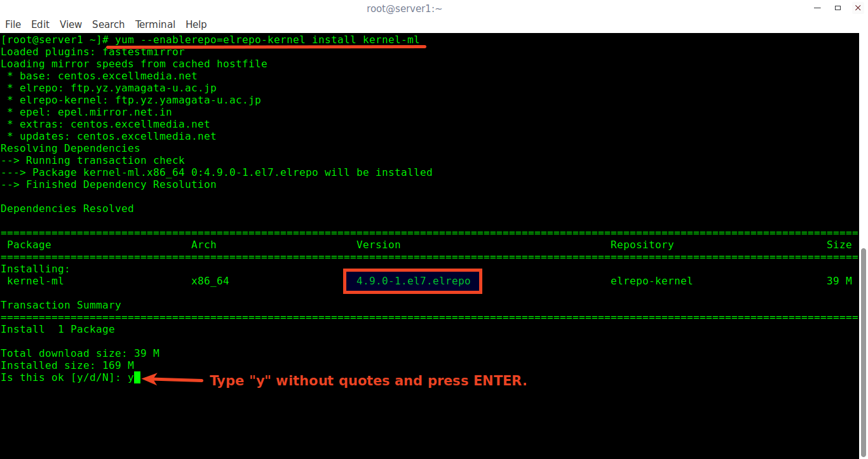The image size is (868, 459).
Task: Click the 'updates: centos.excellmedia.net' line
Action: [x=112, y=136]
